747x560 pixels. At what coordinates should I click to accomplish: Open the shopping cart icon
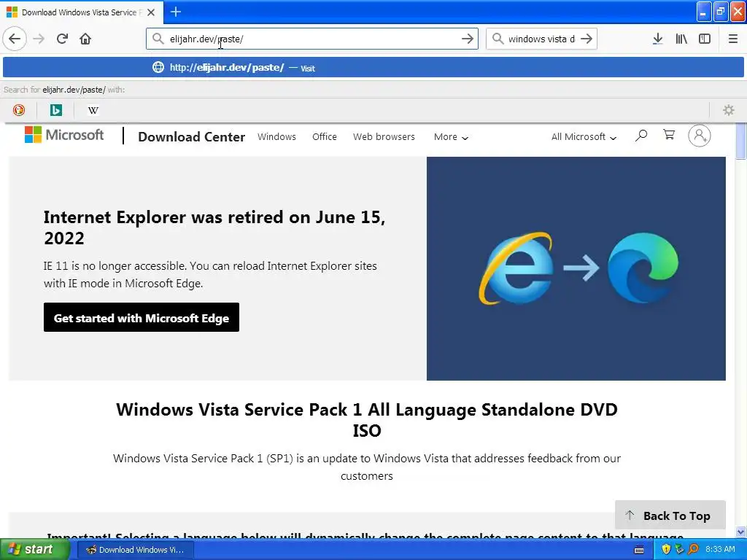pos(669,135)
